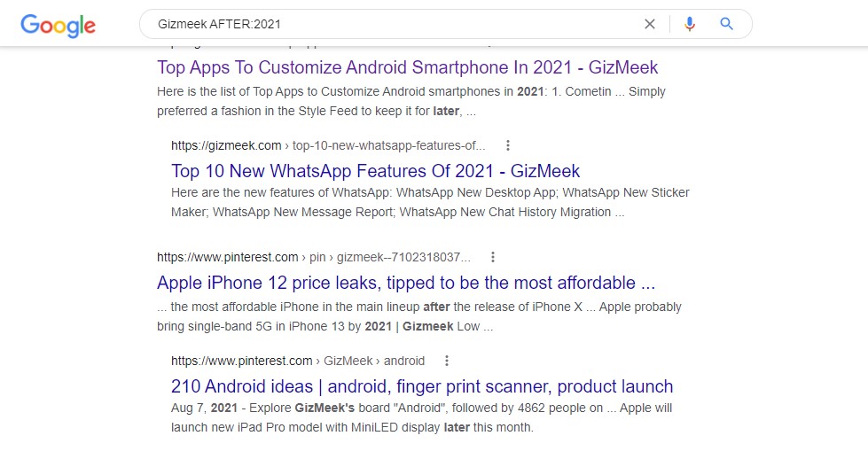Open Top 10 New WhatsApp Features result
The image size is (868, 459).
tap(375, 171)
